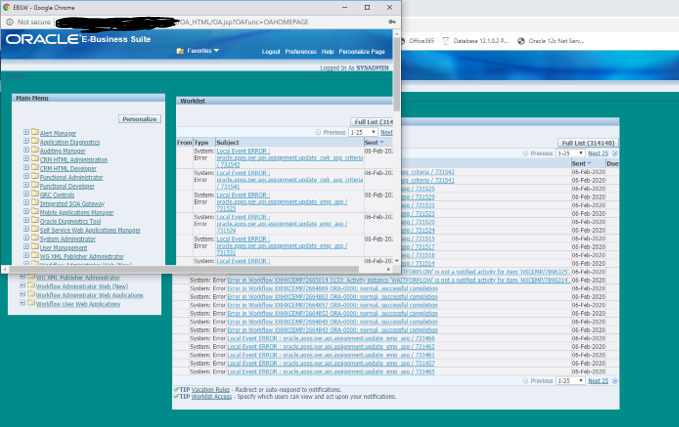Open the Worklist Access tip link
Screen dimensions: 679x427
pyautogui.click(x=211, y=396)
